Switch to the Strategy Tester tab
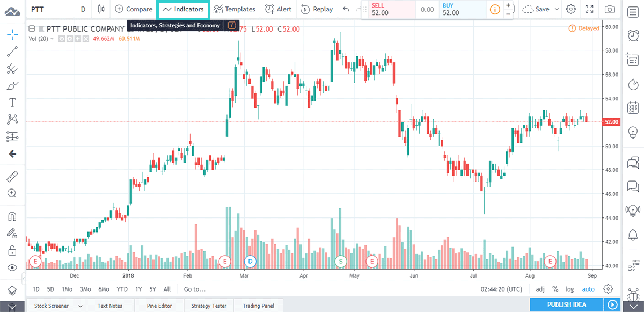The image size is (644, 312). pyautogui.click(x=208, y=306)
